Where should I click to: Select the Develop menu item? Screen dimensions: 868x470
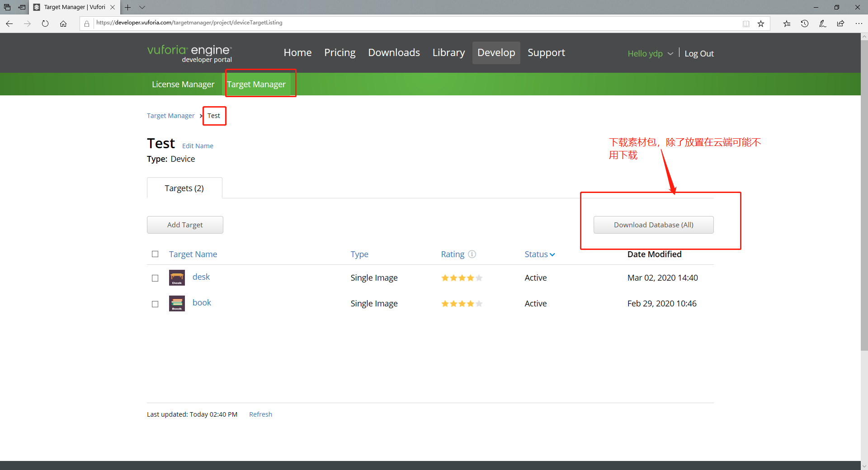coord(496,52)
